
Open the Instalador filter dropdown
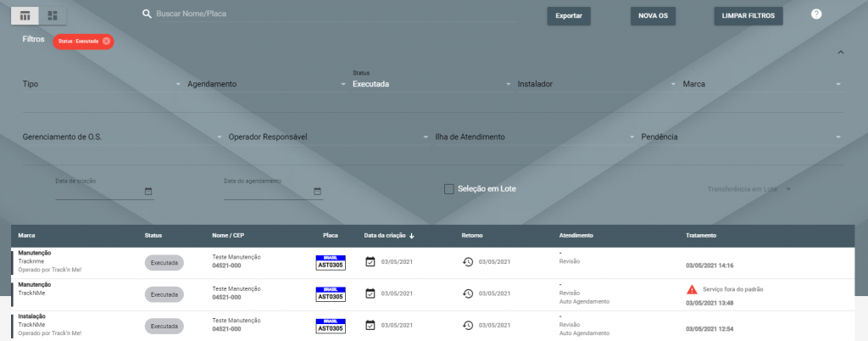598,84
